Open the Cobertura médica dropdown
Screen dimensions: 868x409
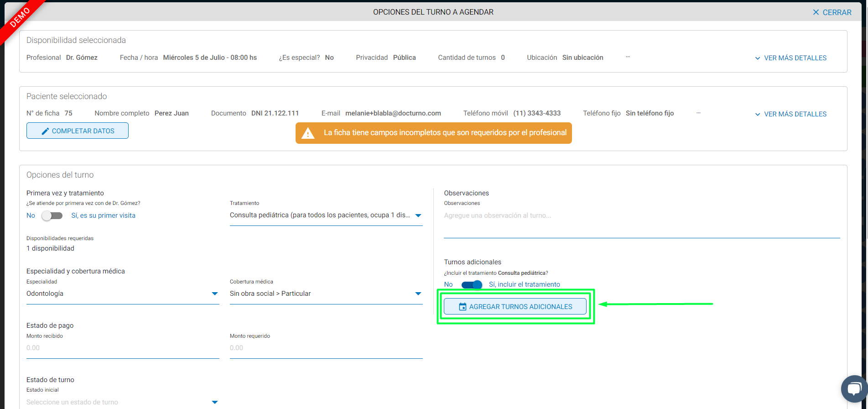click(x=326, y=294)
